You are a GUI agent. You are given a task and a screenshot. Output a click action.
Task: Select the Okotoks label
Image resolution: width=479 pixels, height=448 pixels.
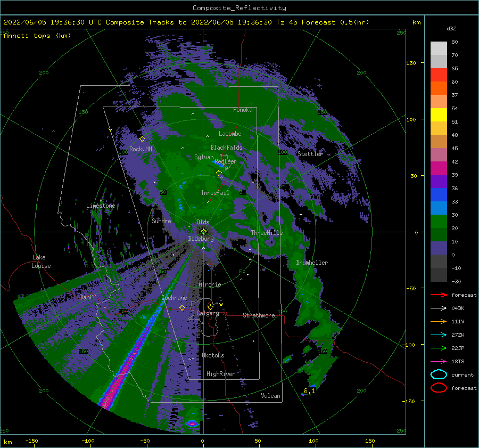pos(213,355)
